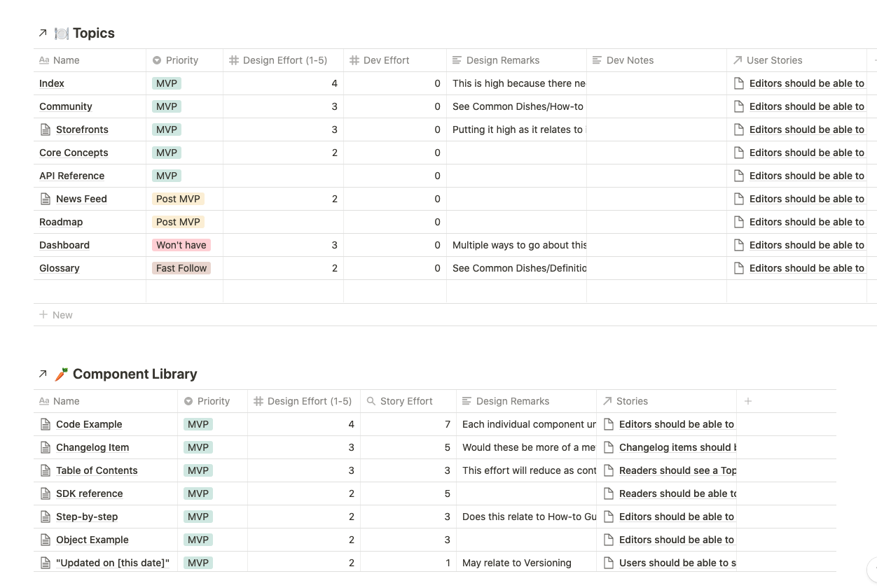Select the Design Effort value 4 for Index
This screenshot has width=877, height=588.
283,83
